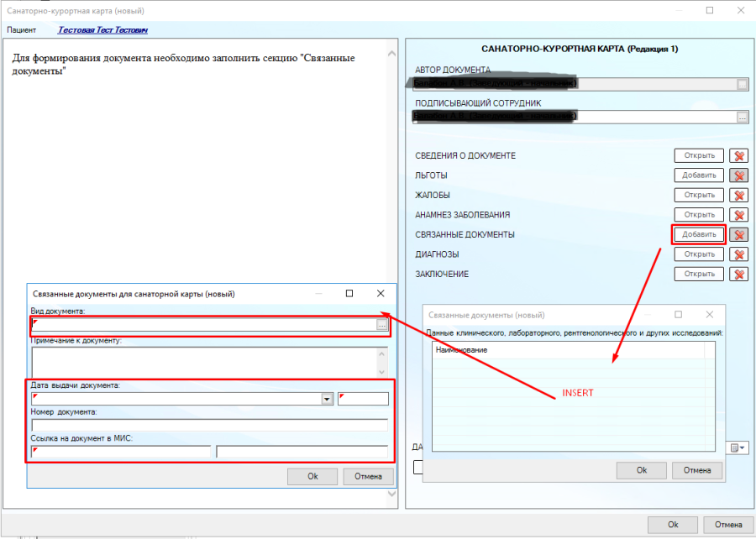Add Связанные документы entry

tap(699, 234)
